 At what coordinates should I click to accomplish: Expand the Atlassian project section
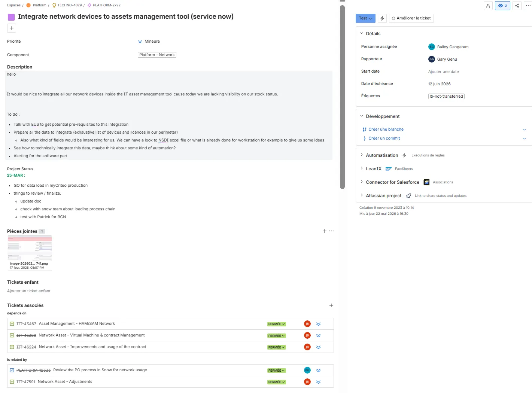click(362, 195)
